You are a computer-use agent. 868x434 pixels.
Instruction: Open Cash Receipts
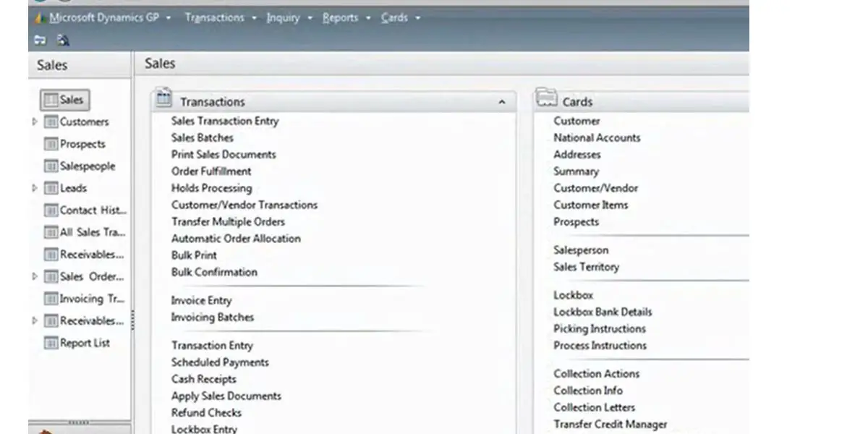204,379
